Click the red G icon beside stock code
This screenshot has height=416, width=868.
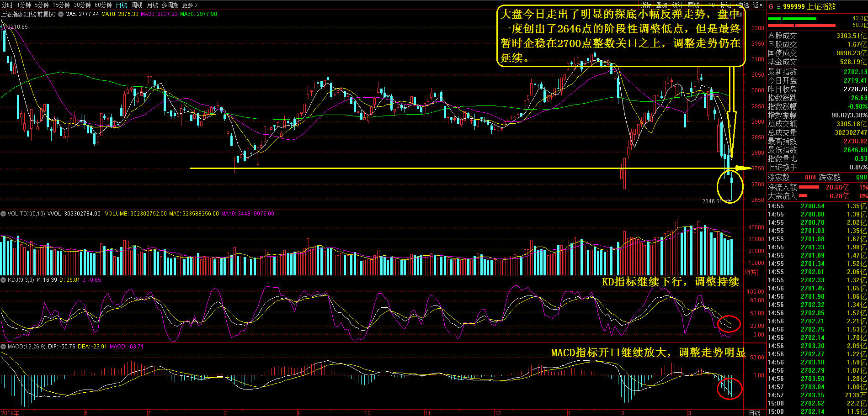(771, 6)
